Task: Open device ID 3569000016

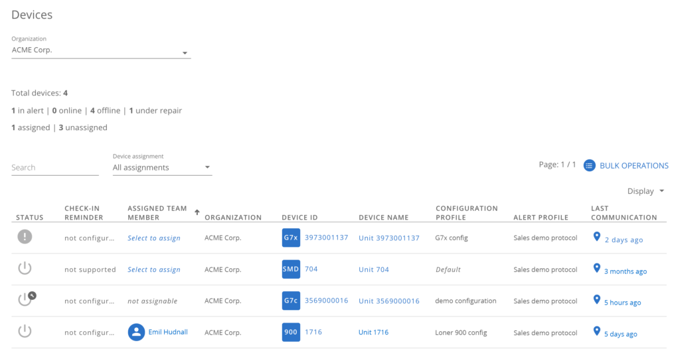Action: pos(326,301)
